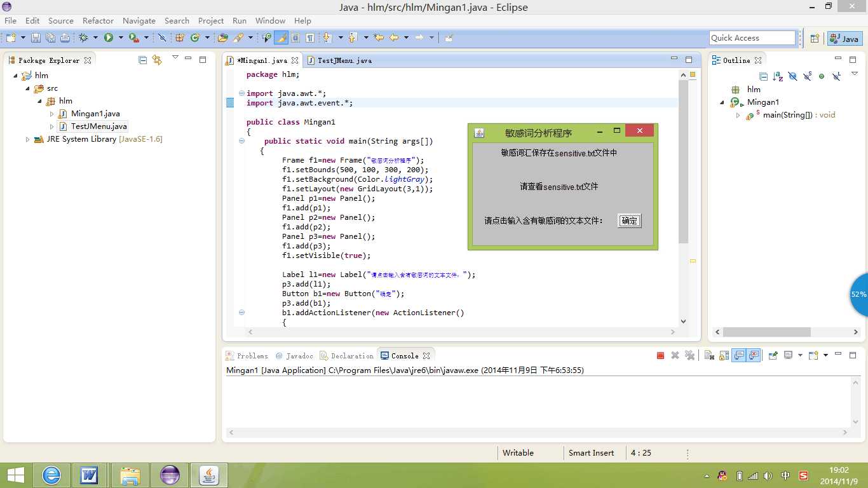Open Word from the taskbar
The width and height of the screenshot is (868, 488).
[89, 475]
